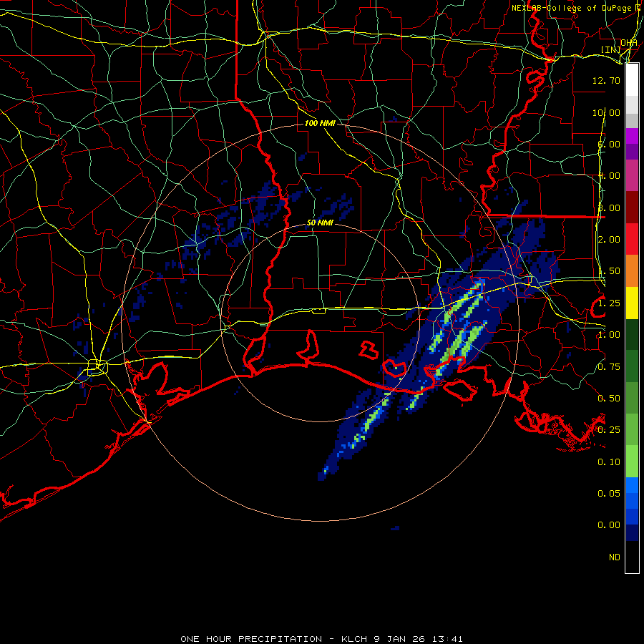Screen dimensions: 644x644
Task: Pick the navy swatch just above ND
Action: coord(632,533)
